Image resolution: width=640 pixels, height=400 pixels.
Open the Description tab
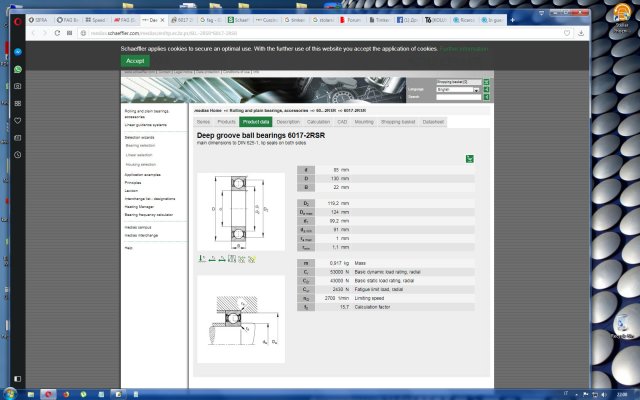click(x=288, y=122)
